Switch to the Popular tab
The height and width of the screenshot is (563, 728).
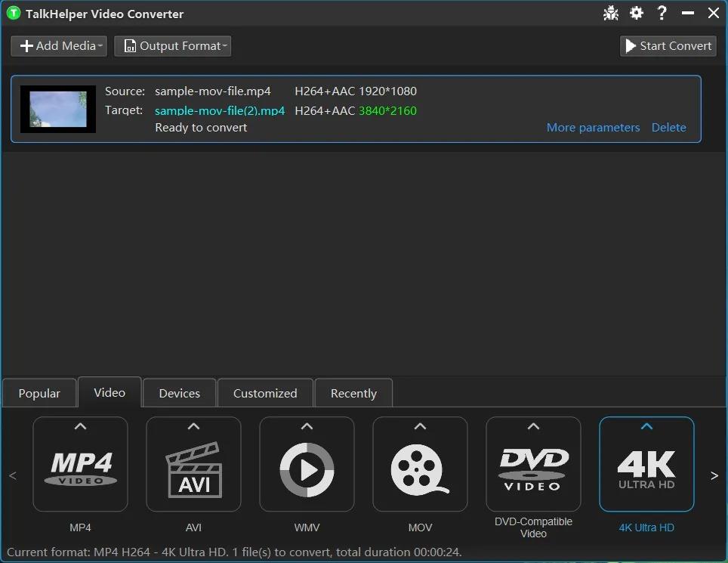[39, 393]
